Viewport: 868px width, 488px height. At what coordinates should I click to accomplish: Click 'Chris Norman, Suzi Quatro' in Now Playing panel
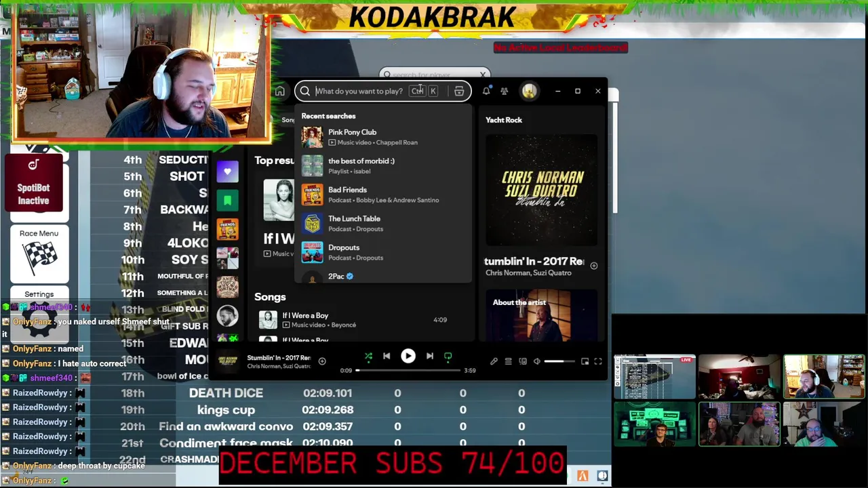tap(528, 273)
